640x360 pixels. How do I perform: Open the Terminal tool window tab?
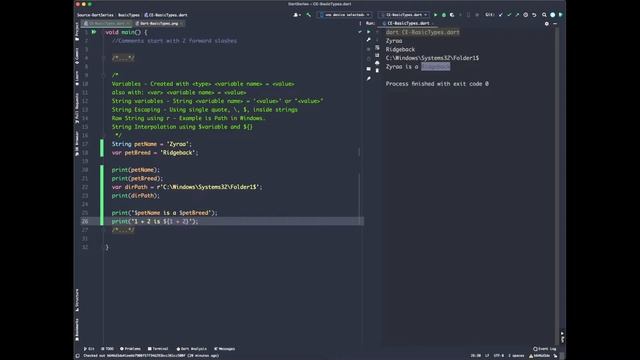158,349
